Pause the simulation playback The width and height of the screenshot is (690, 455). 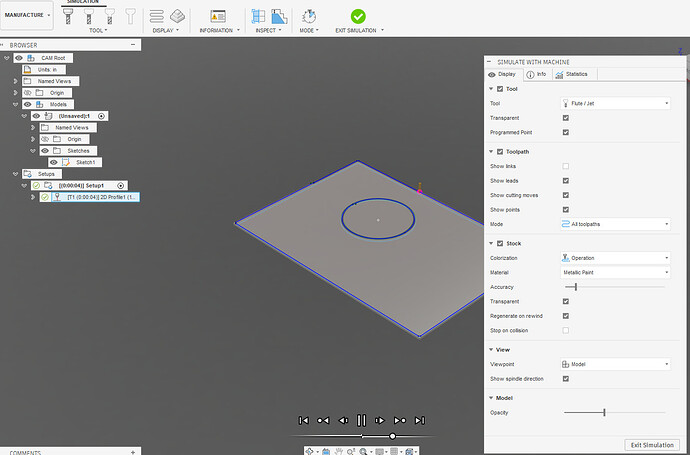[x=361, y=420]
